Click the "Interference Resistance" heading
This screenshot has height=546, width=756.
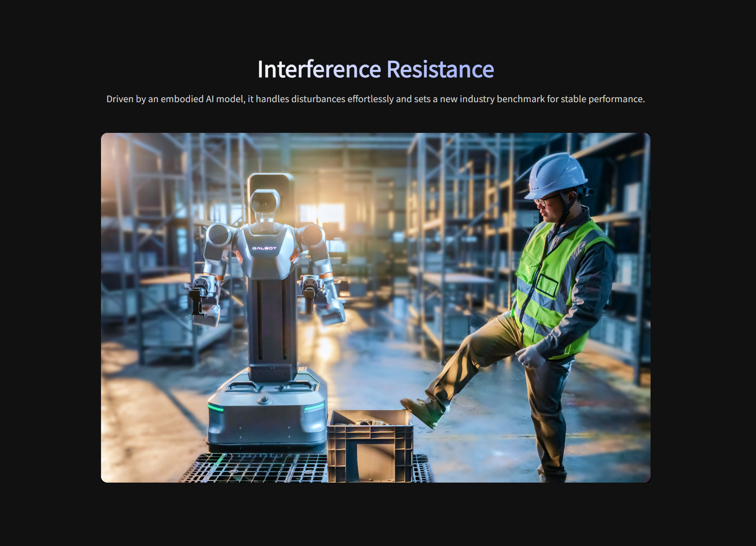pos(376,69)
